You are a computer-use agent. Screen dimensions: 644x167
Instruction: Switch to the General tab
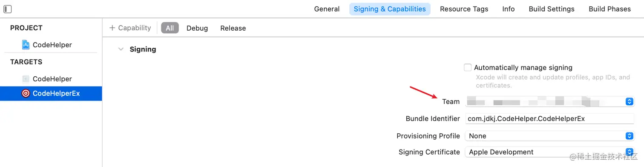[327, 9]
